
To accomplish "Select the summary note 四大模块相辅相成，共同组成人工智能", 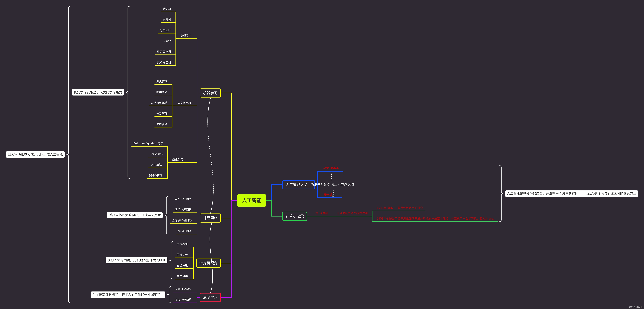I will click(x=35, y=154).
